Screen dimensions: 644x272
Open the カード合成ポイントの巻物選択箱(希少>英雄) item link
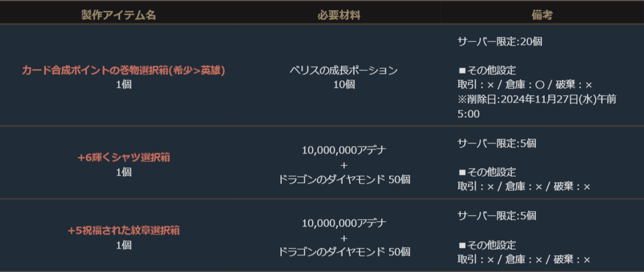123,70
